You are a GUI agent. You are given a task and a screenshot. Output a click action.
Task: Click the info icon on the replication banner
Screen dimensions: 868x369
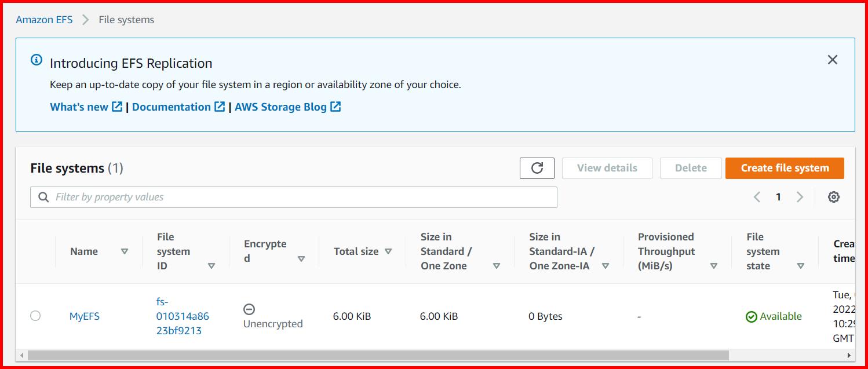[37, 60]
